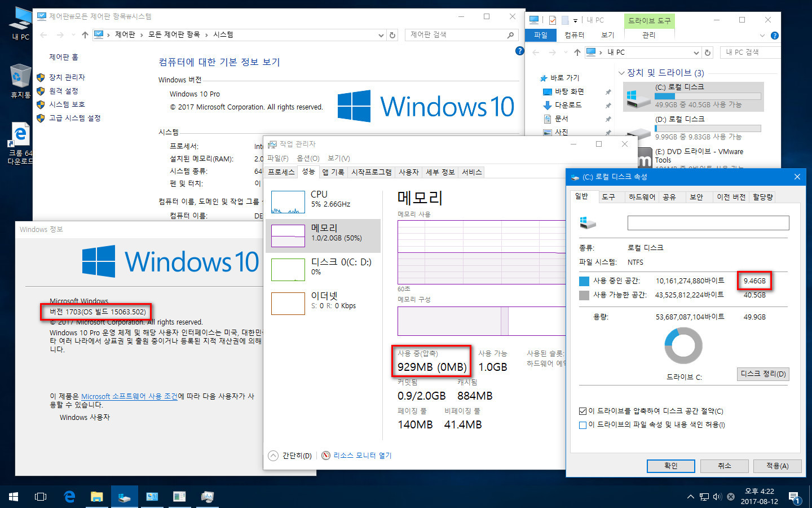Switch to the 프로세스 tab
This screenshot has height=508, width=812.
281,172
